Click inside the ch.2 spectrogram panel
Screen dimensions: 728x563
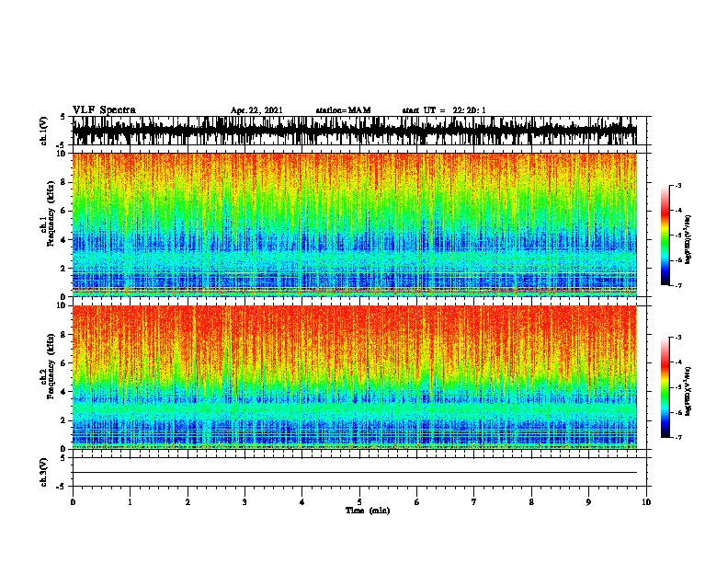tap(354, 377)
